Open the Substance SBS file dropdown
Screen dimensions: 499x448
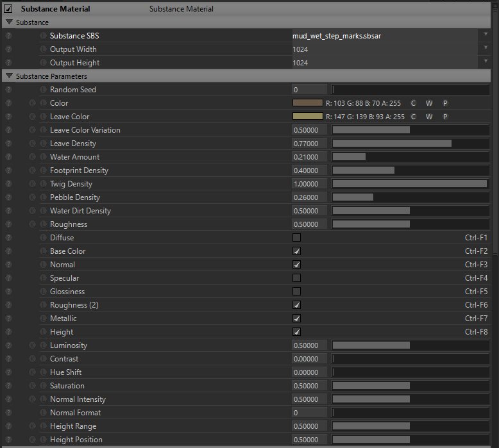pos(486,36)
